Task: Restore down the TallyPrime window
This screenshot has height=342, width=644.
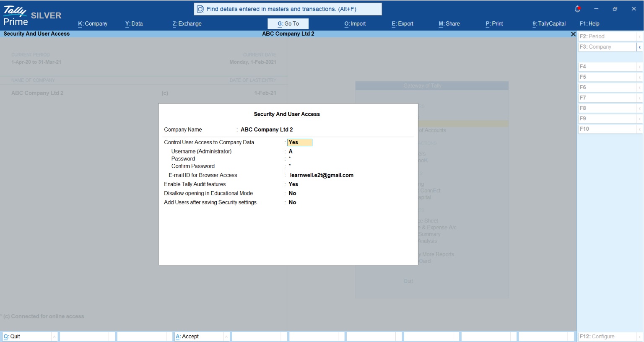Action: [x=615, y=9]
